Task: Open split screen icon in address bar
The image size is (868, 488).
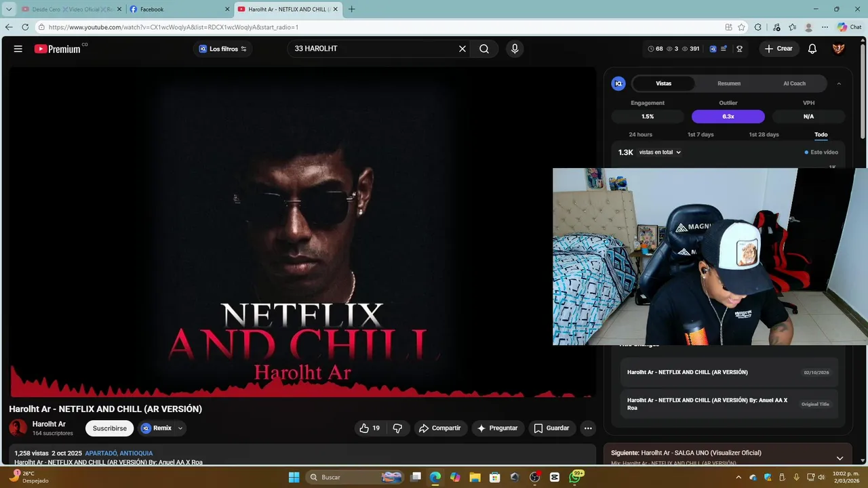Action: click(x=728, y=27)
